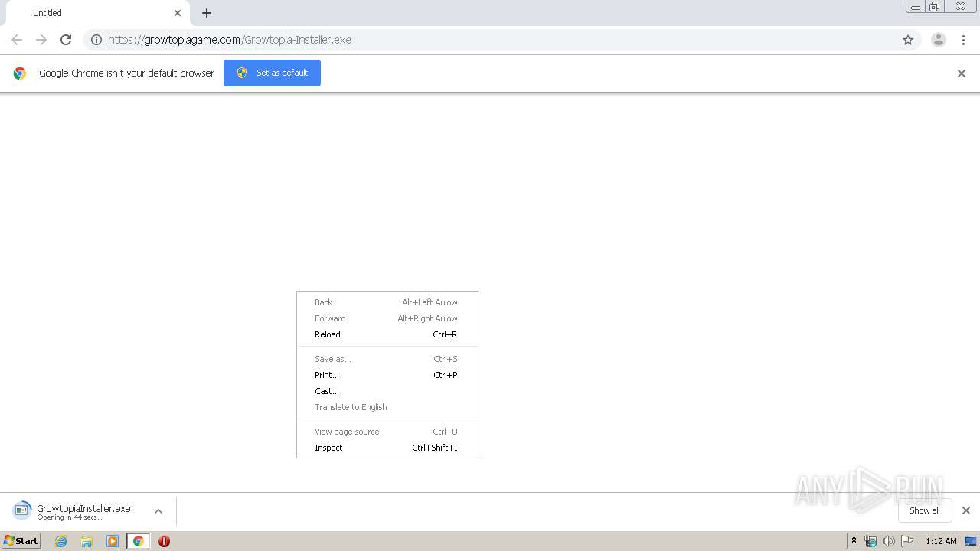
Task: View site information icon in address bar
Action: (96, 40)
